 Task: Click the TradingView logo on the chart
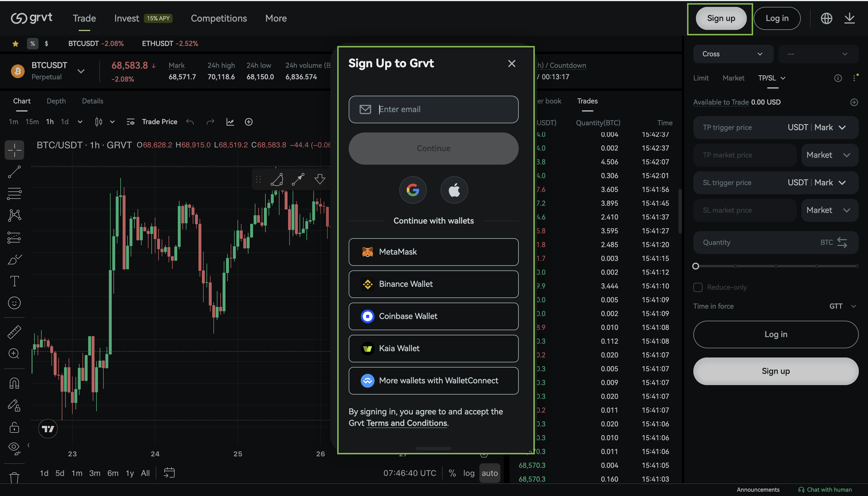click(48, 428)
